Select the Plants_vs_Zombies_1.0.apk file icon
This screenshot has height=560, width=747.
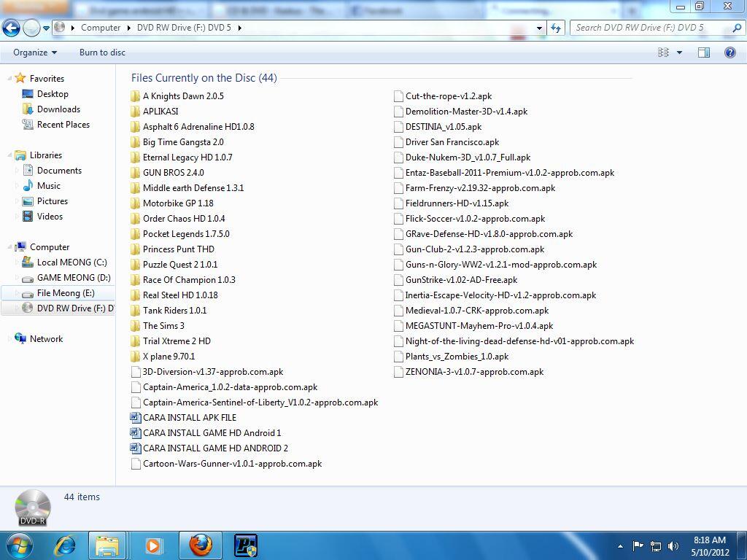(398, 356)
